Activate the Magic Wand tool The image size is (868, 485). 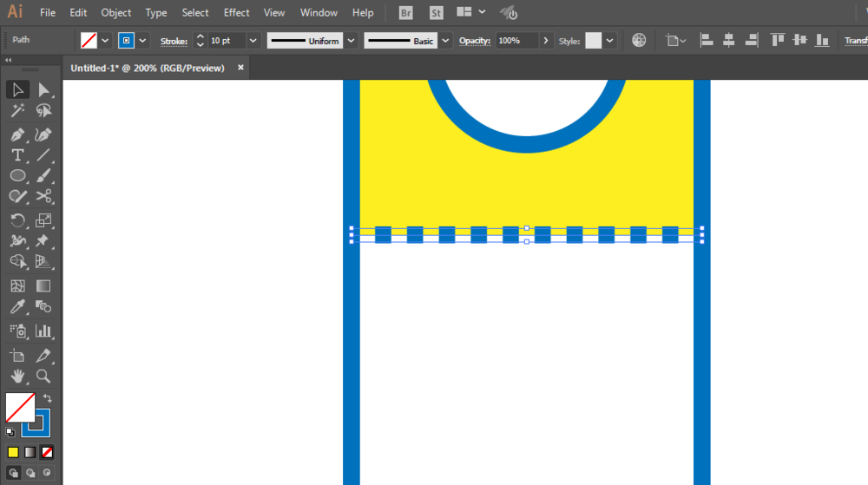pyautogui.click(x=17, y=111)
